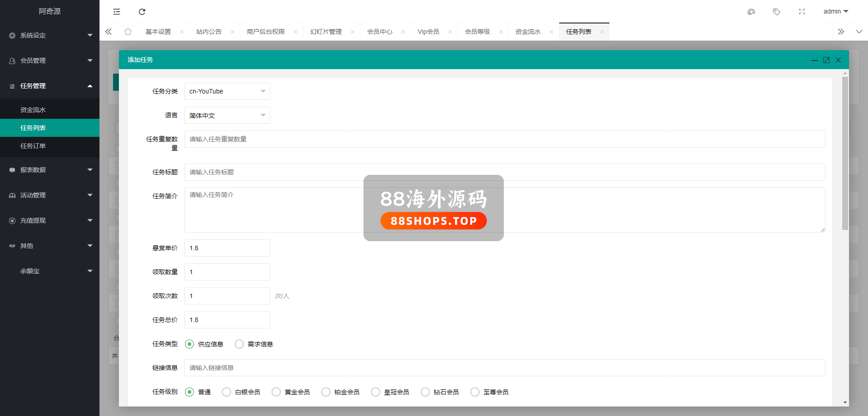
Task: Switch to the 会员中心 tab
Action: [380, 32]
